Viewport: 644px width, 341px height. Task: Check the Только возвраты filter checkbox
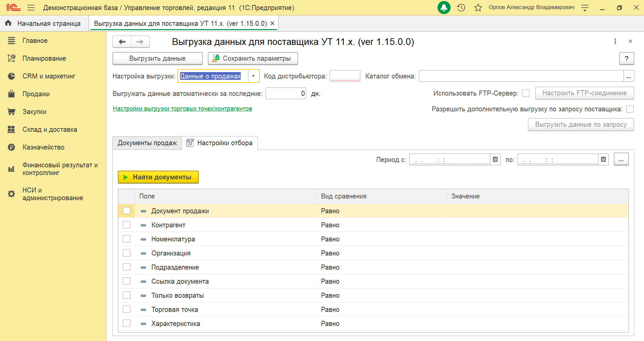[127, 295]
